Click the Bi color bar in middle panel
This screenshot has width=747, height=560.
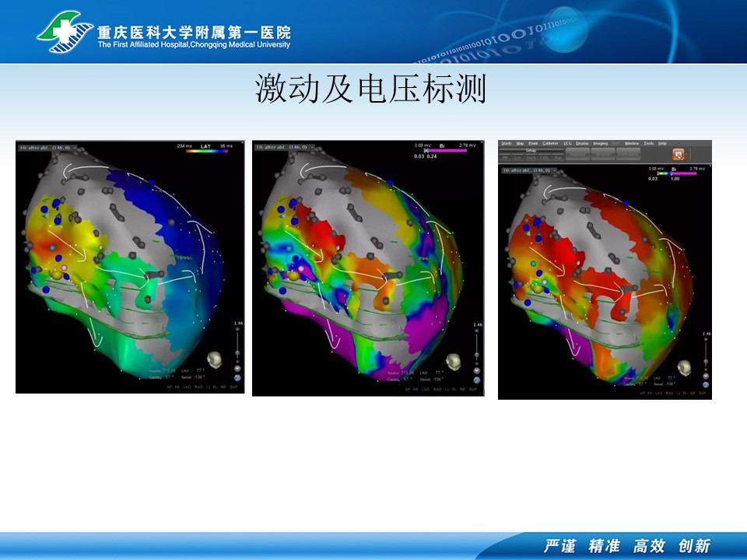click(445, 150)
